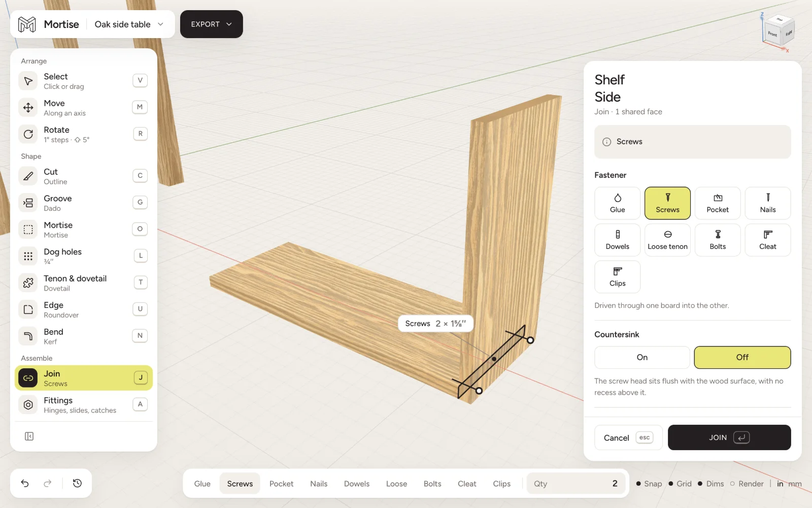Turn Countersink On
The height and width of the screenshot is (508, 812).
[x=642, y=357]
